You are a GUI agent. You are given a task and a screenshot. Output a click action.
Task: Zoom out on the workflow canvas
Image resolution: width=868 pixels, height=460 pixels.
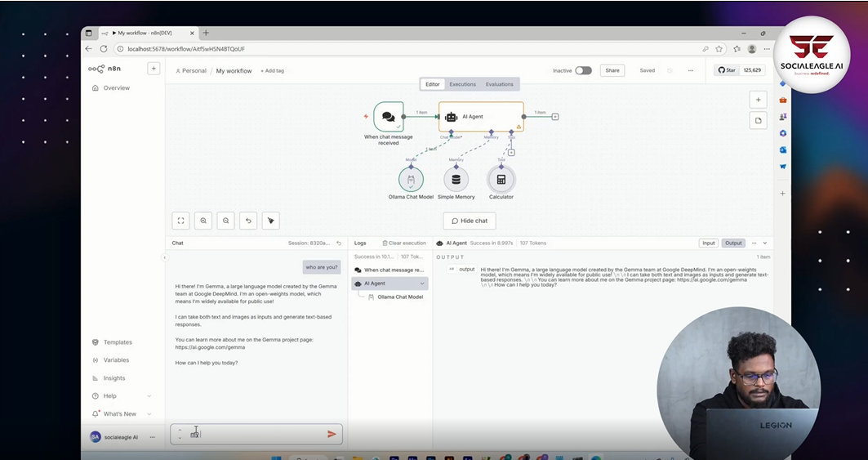click(x=226, y=221)
